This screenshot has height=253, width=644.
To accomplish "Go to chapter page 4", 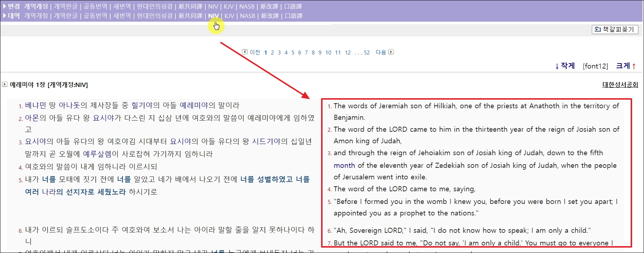I will point(286,53).
